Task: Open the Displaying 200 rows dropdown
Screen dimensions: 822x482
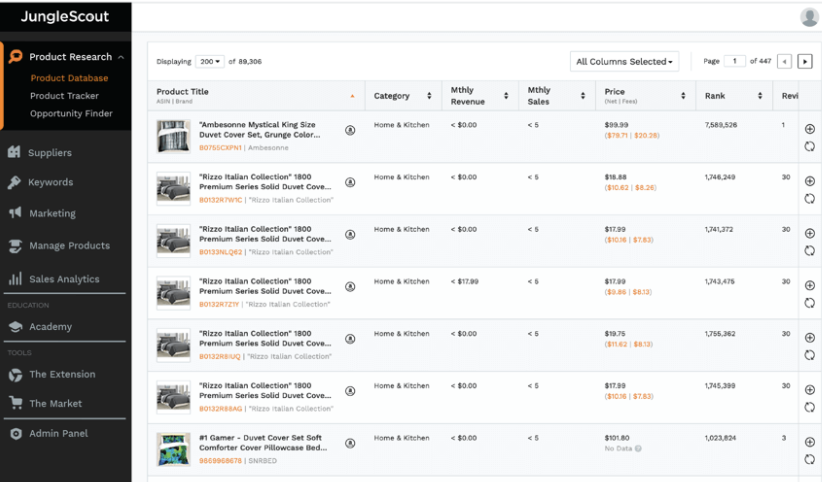Action: pos(210,61)
